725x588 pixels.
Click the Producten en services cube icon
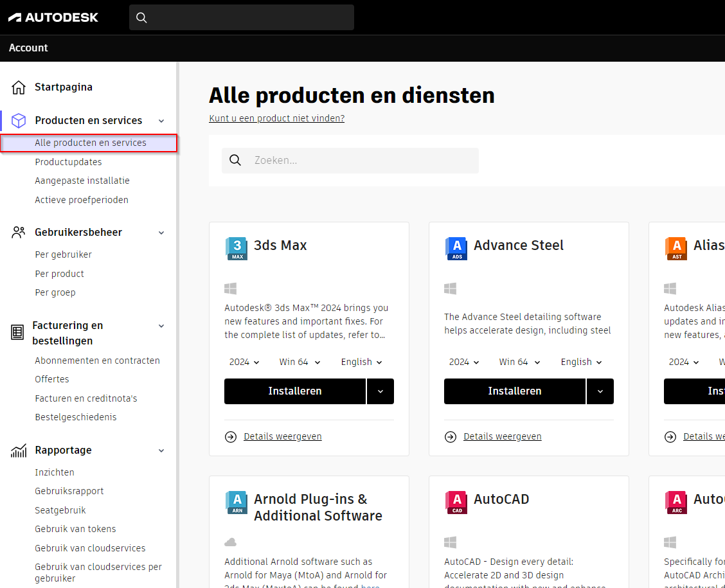coord(19,121)
